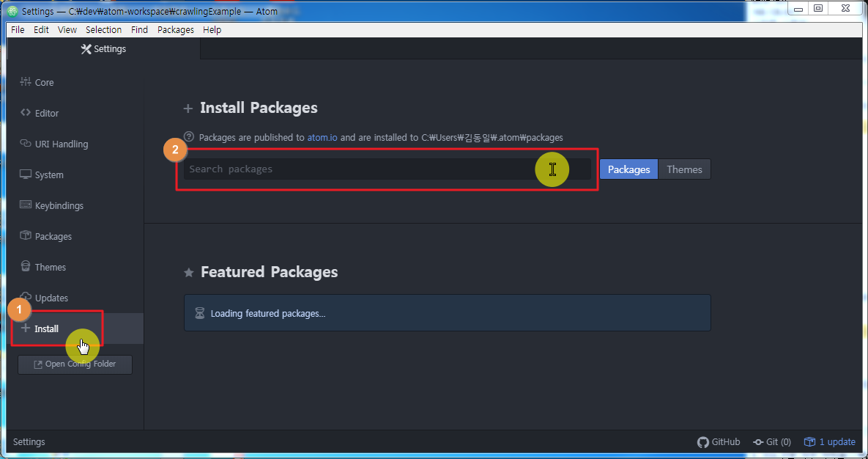The image size is (868, 459).
Task: Open the Updates section
Action: pos(44,298)
